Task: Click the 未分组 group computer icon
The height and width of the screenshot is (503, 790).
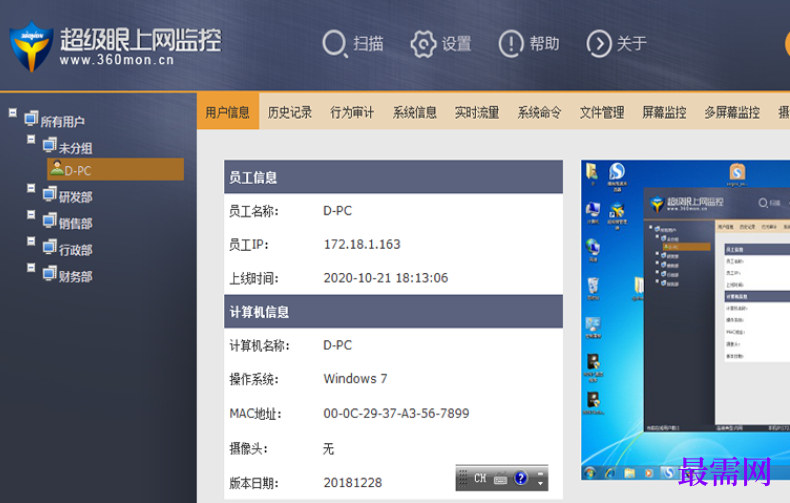Action: pyautogui.click(x=49, y=145)
